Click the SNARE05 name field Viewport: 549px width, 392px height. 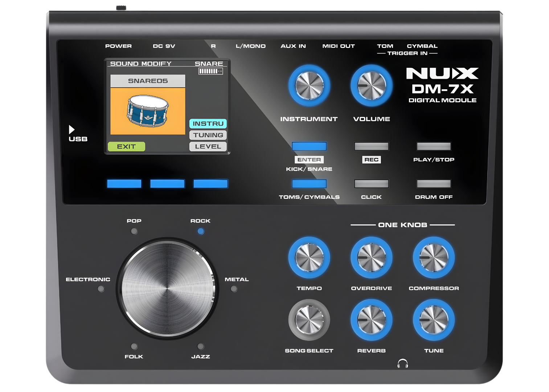[148, 81]
